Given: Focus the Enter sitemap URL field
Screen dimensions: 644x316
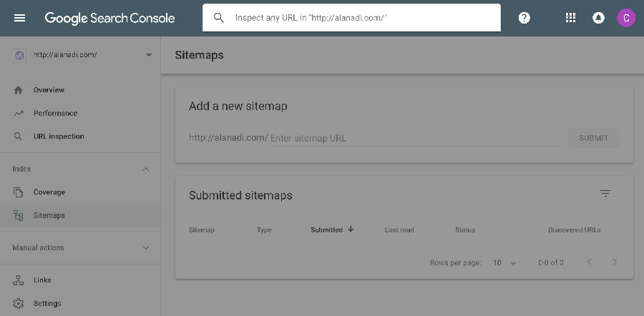Looking at the screenshot, I should [414, 138].
